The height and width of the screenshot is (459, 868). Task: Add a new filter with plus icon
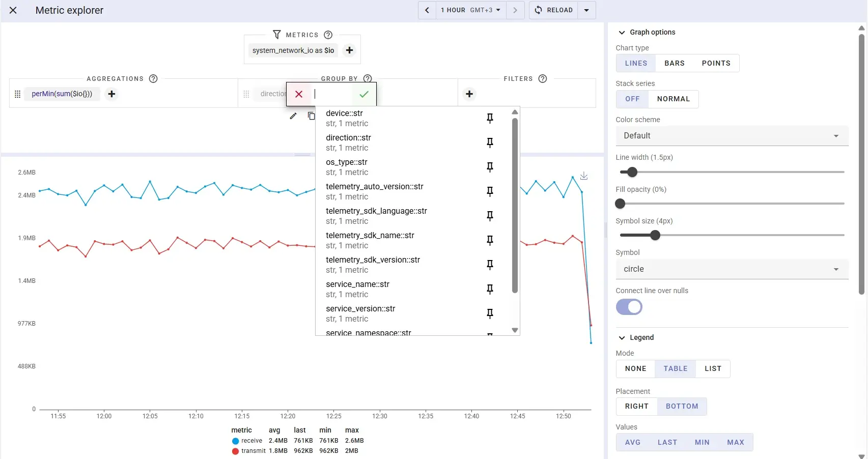point(469,94)
